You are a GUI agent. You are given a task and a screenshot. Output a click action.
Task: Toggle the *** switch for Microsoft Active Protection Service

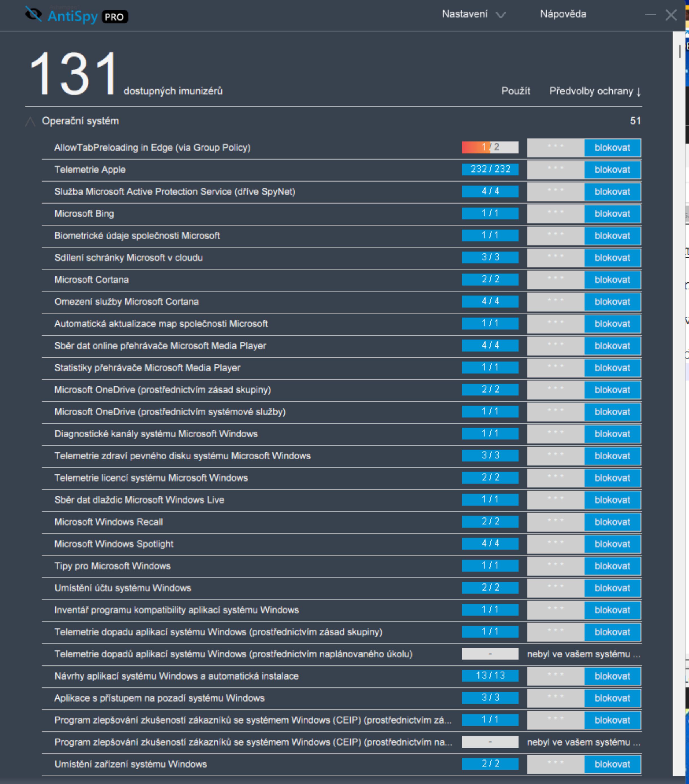click(x=555, y=191)
